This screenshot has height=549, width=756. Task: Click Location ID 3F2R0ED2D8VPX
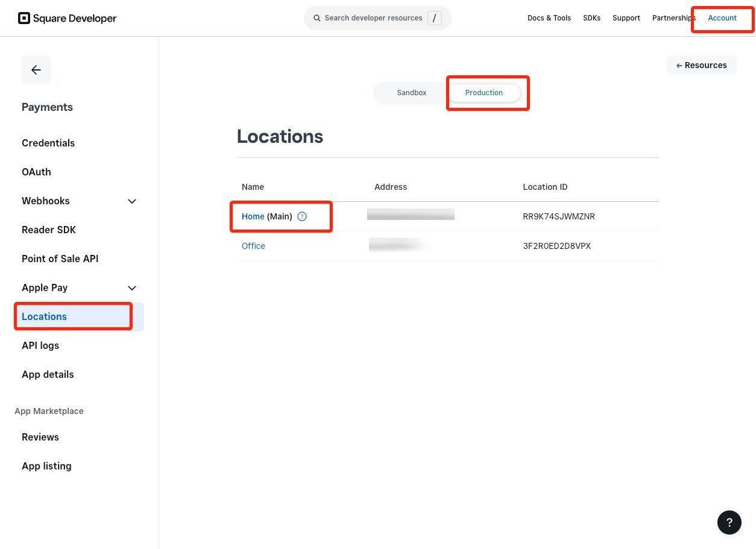pos(557,246)
